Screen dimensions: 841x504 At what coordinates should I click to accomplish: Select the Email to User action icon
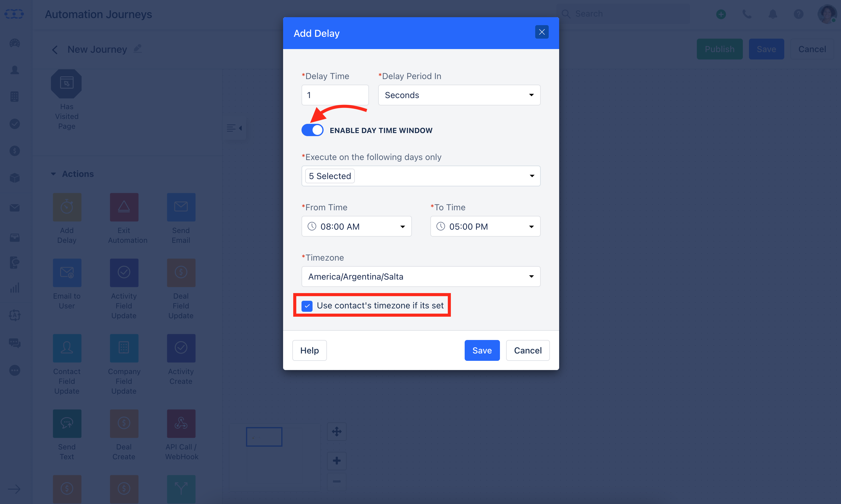click(67, 273)
